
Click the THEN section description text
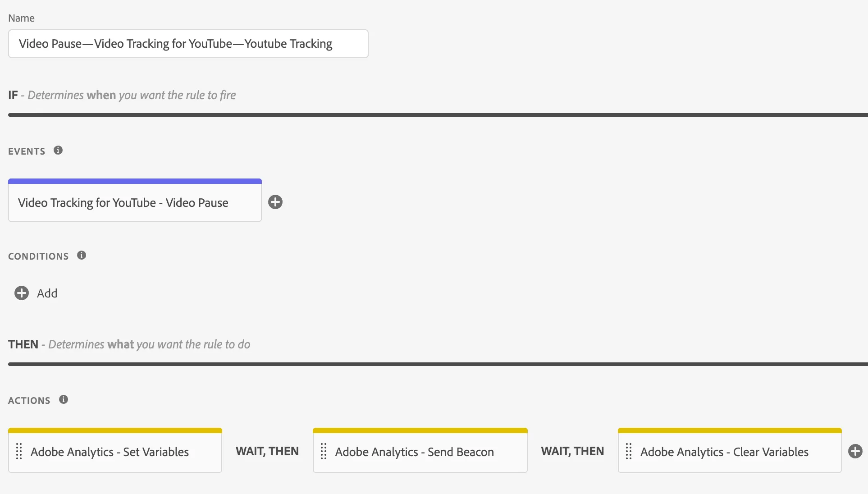point(149,344)
